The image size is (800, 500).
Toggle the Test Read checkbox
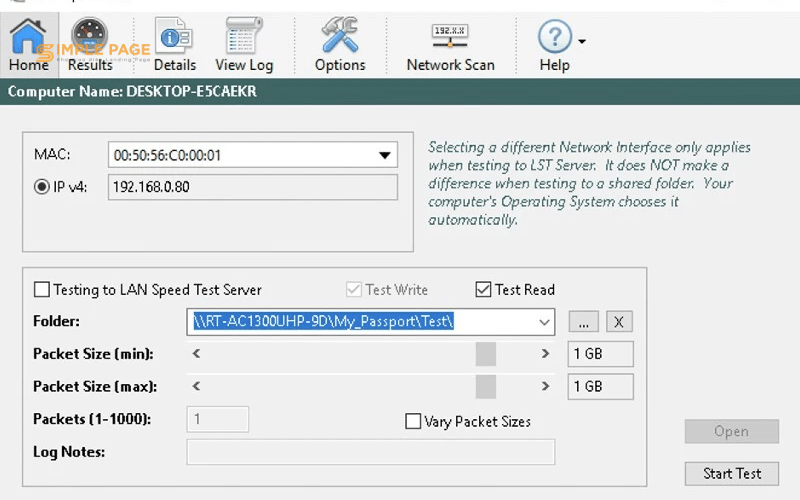point(483,290)
